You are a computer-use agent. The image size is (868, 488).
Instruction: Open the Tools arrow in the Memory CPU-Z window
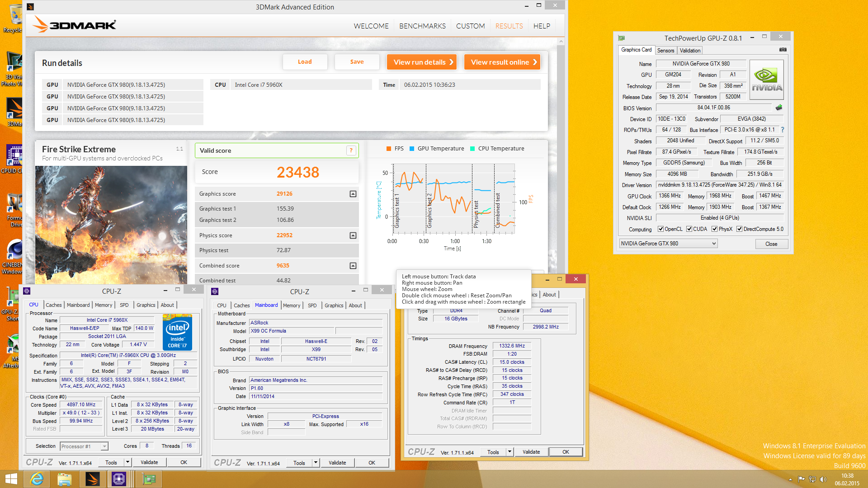coord(509,452)
